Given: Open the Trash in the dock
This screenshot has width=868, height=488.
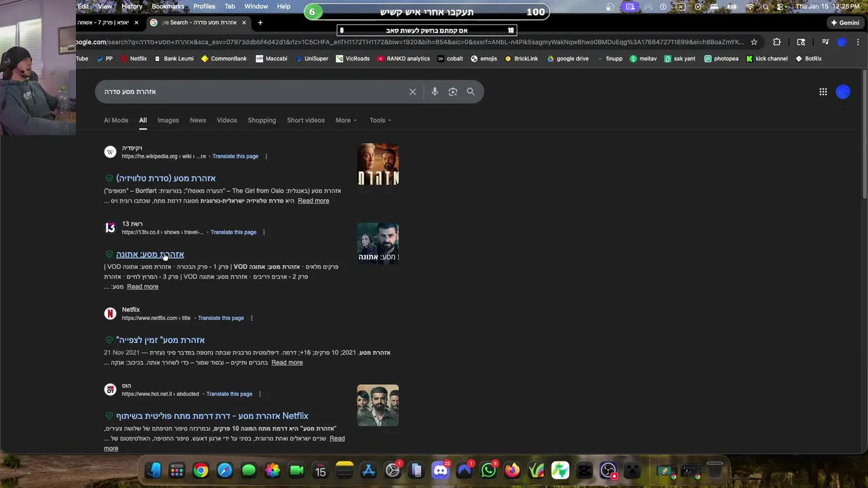Looking at the screenshot, I should pyautogui.click(x=715, y=470).
